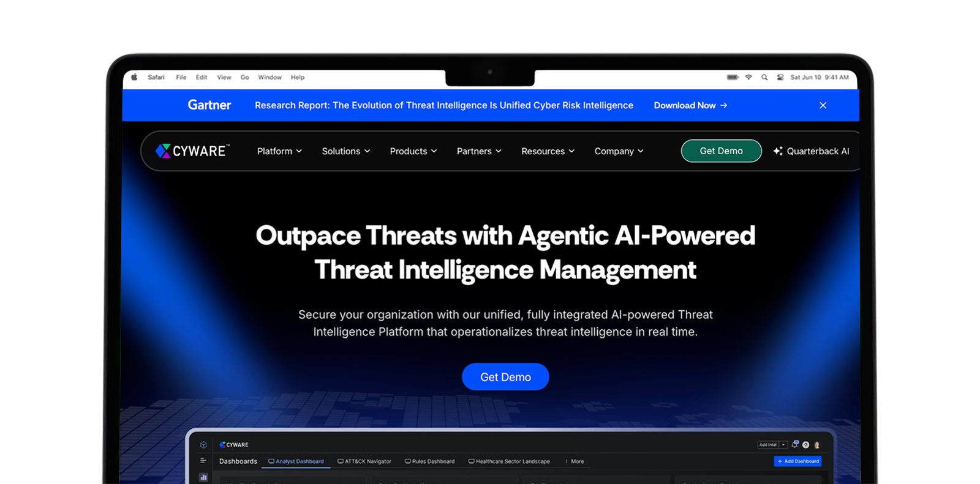The height and width of the screenshot is (484, 980).
Task: Open the Go menu
Action: click(x=245, y=77)
